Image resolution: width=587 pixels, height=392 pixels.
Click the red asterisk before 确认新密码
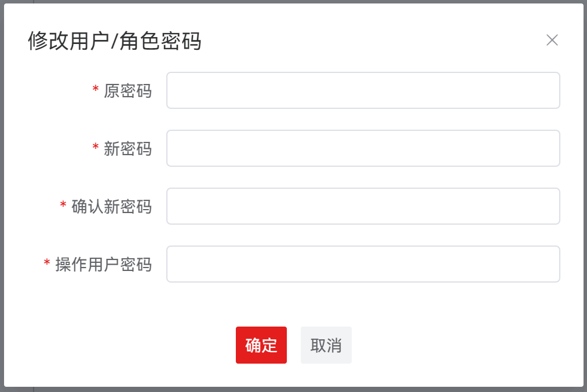(63, 206)
